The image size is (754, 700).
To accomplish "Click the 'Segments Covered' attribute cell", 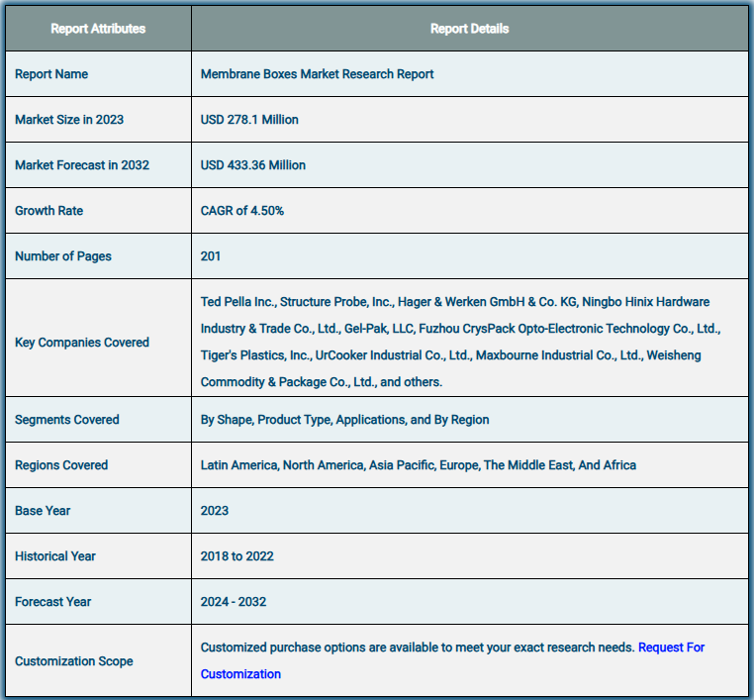I will (x=98, y=420).
